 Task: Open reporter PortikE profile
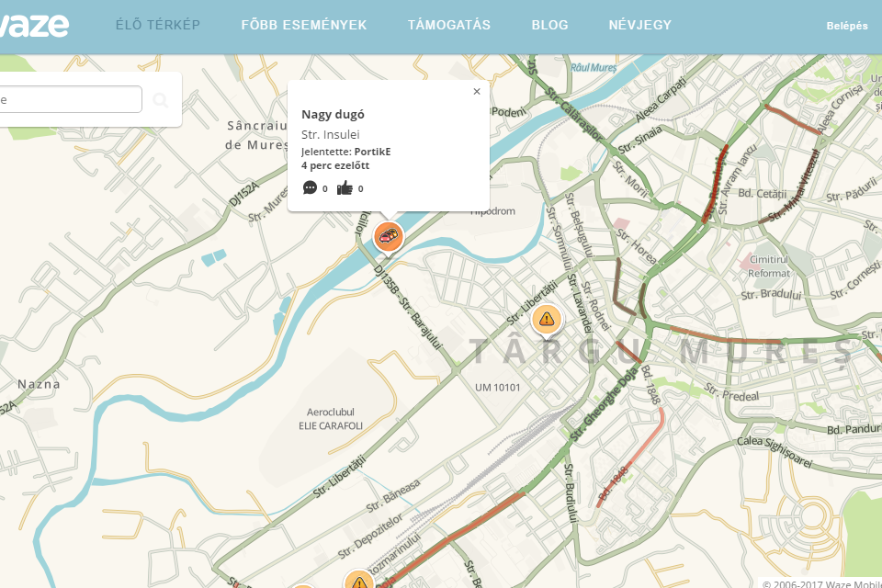372,152
